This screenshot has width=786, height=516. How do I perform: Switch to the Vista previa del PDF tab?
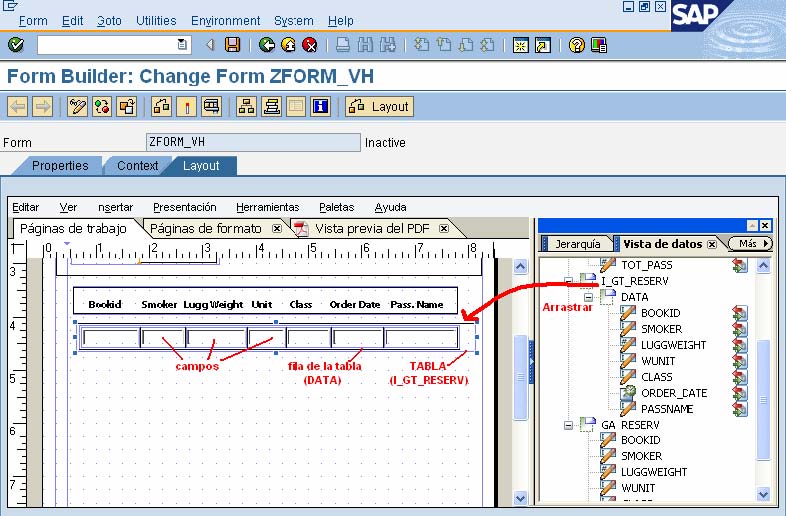(x=372, y=229)
